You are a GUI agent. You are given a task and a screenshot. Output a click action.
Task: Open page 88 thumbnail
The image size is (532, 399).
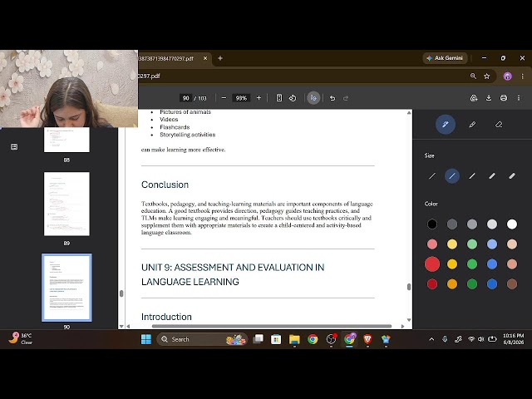click(x=66, y=140)
